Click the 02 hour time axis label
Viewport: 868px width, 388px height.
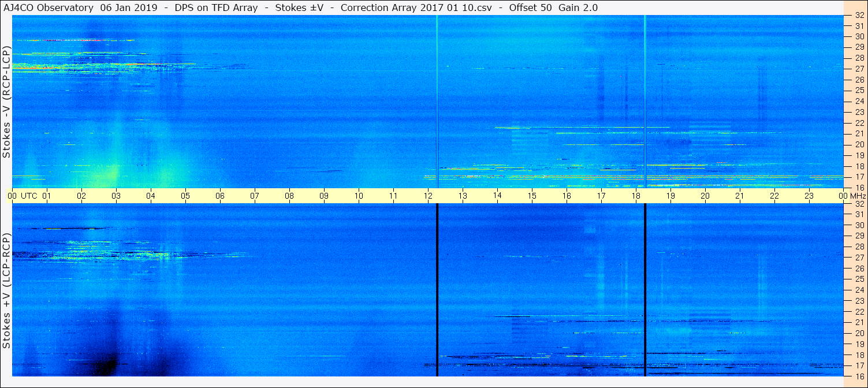click(81, 196)
